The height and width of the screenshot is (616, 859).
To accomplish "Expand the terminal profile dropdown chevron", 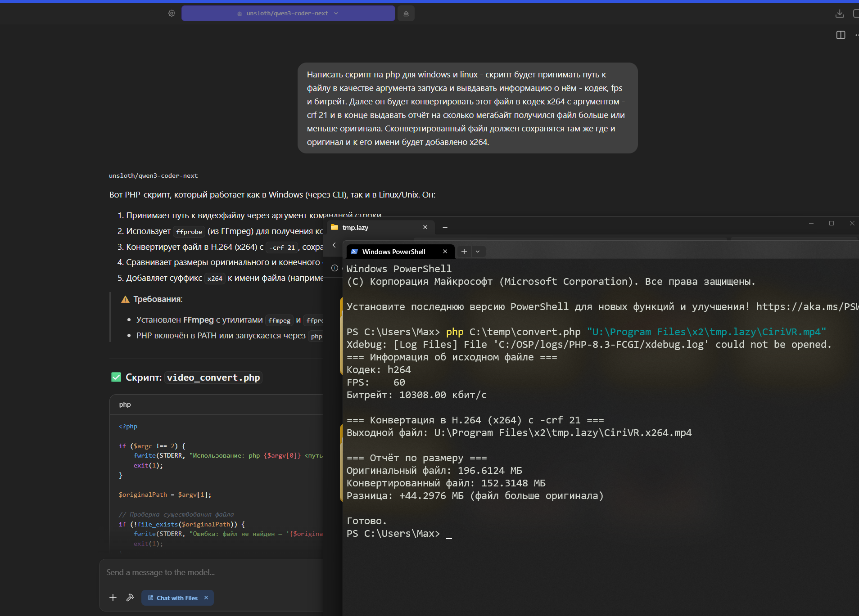I will (478, 252).
